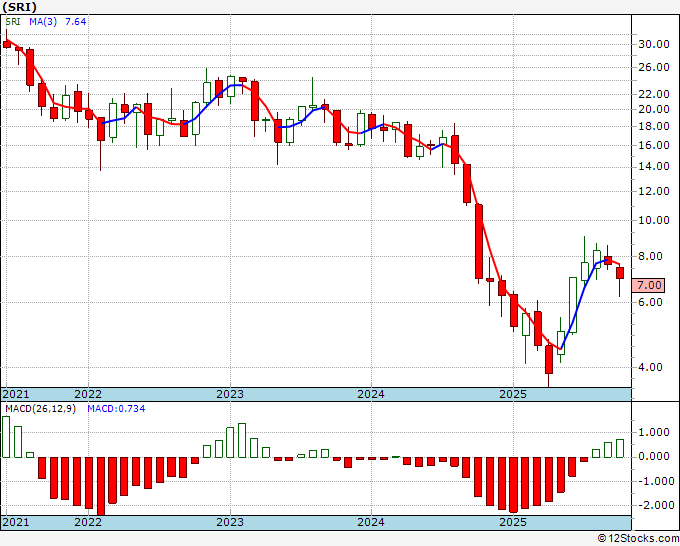Click 2025 on the MACD panel timeline
This screenshot has height=546, width=680.
tap(512, 522)
